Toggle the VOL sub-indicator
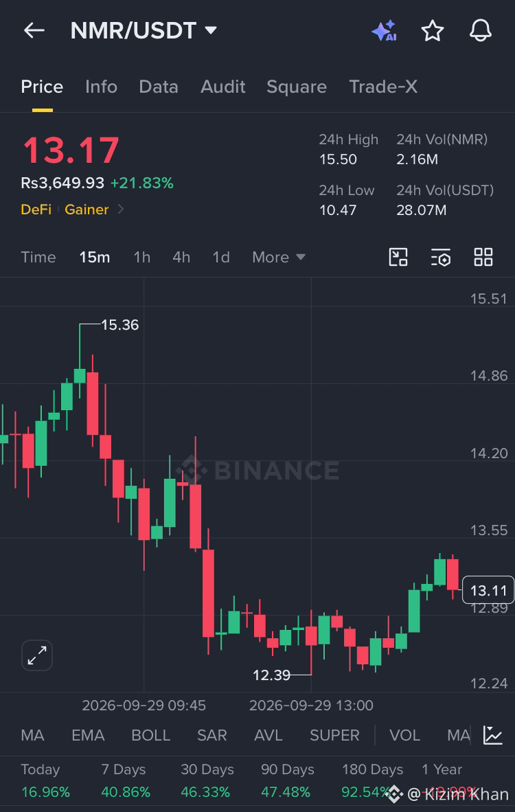This screenshot has width=515, height=812. click(404, 735)
